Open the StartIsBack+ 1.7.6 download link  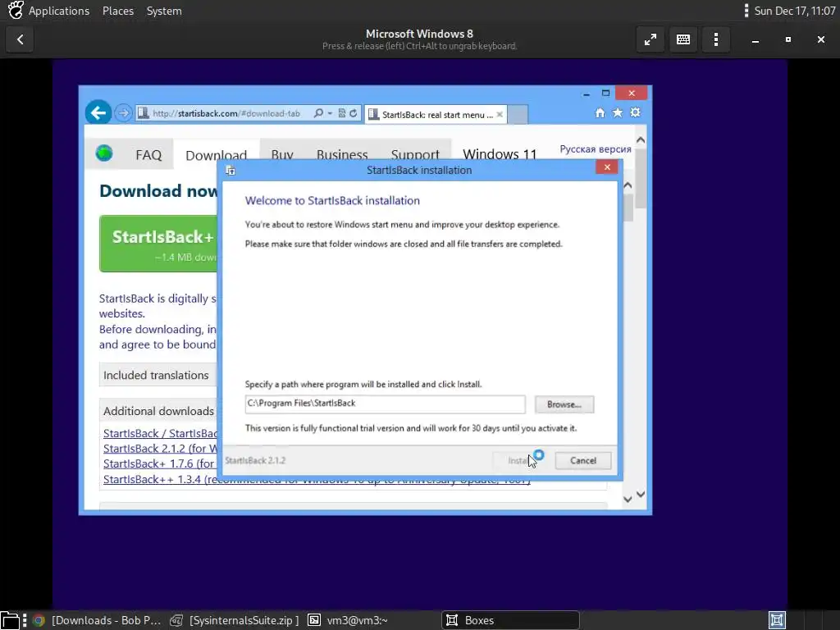coord(159,463)
